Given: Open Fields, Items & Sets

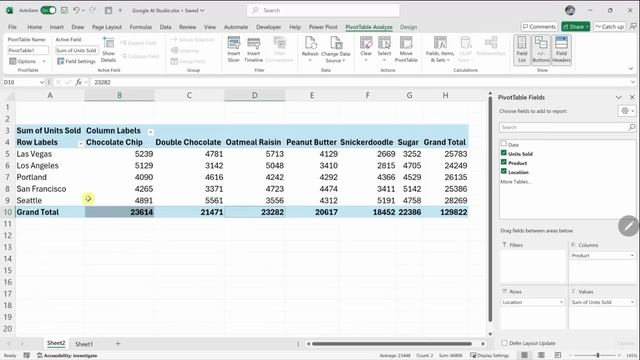Looking at the screenshot, I should pos(440,49).
